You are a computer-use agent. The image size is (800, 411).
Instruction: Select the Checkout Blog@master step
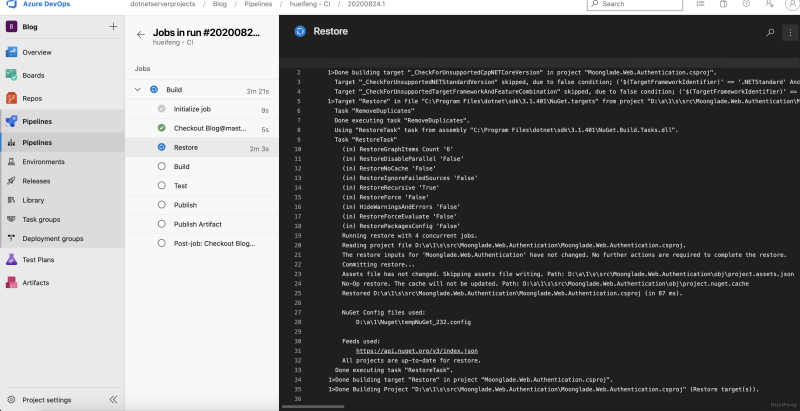pyautogui.click(x=202, y=129)
